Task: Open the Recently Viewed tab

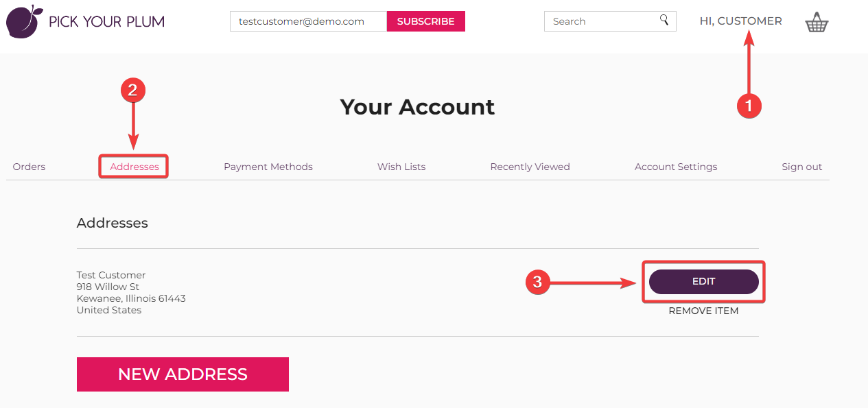Action: (x=530, y=167)
